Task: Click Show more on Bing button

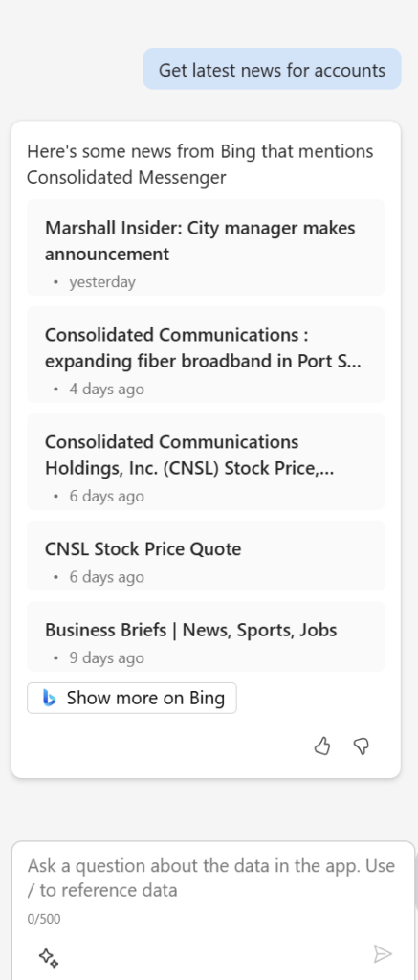Action: tap(132, 698)
